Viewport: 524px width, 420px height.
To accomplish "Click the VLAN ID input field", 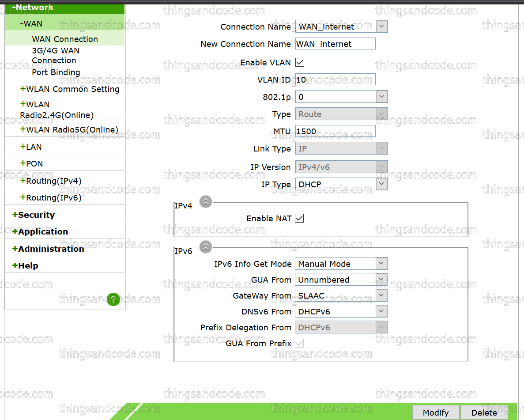I will pyautogui.click(x=336, y=80).
